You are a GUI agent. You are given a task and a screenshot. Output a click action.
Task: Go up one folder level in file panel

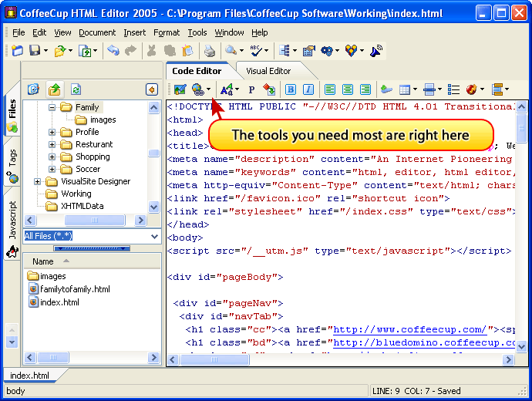coord(54,89)
